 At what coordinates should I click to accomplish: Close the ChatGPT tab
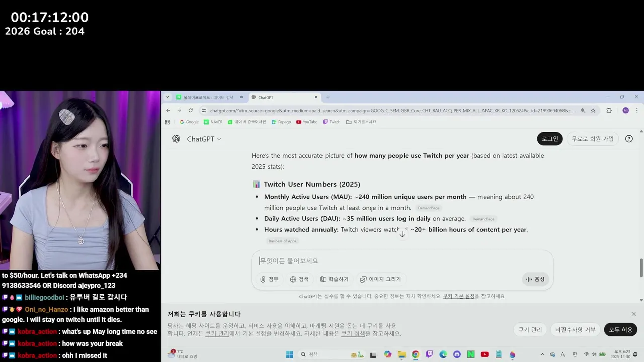(316, 97)
